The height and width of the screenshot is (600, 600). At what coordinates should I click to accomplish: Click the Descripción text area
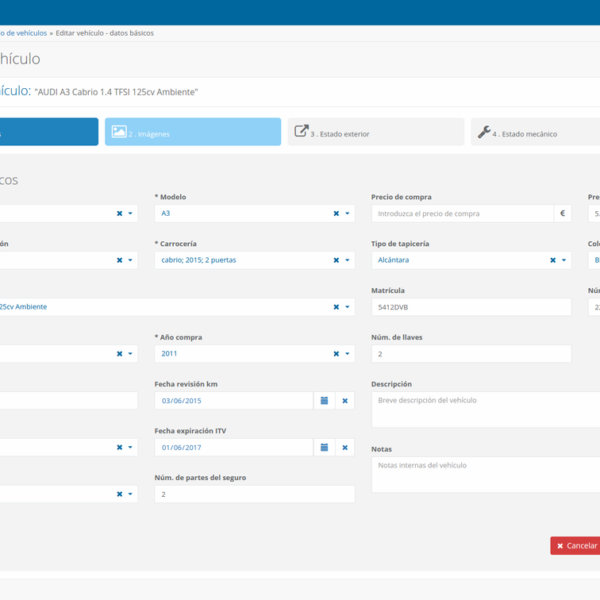(x=485, y=408)
